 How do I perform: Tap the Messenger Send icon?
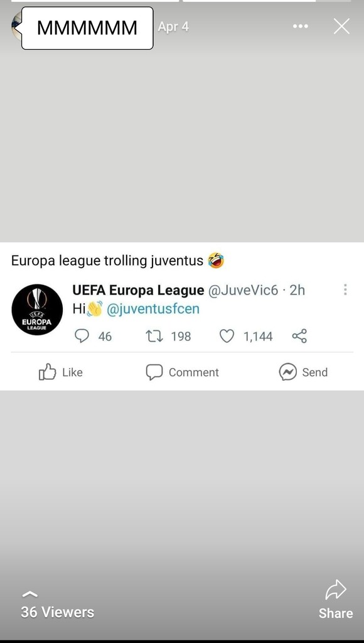coord(288,372)
